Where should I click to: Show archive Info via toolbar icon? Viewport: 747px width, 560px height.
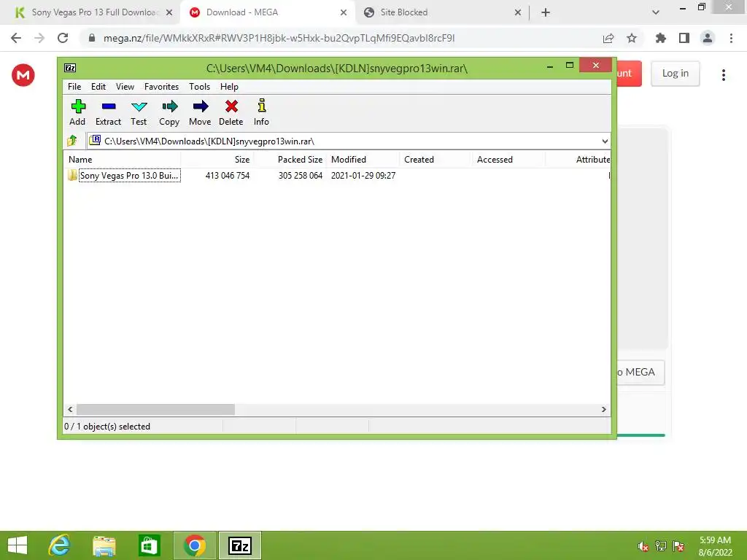261,113
